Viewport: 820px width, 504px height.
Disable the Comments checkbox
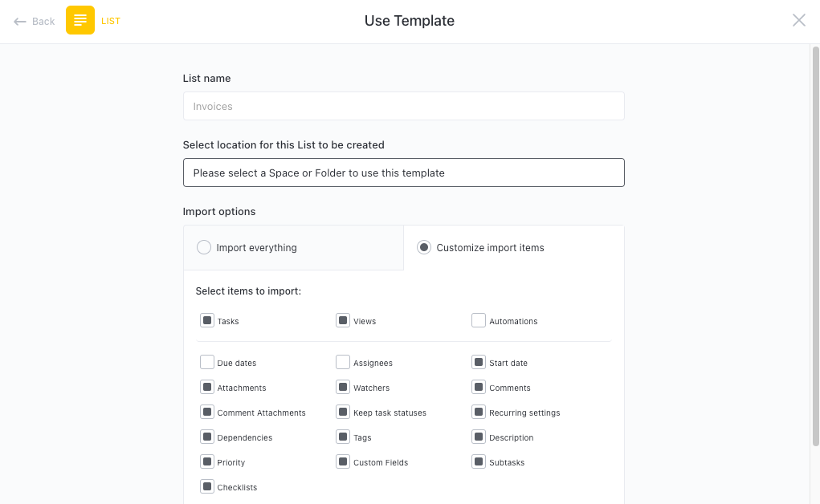[479, 387]
